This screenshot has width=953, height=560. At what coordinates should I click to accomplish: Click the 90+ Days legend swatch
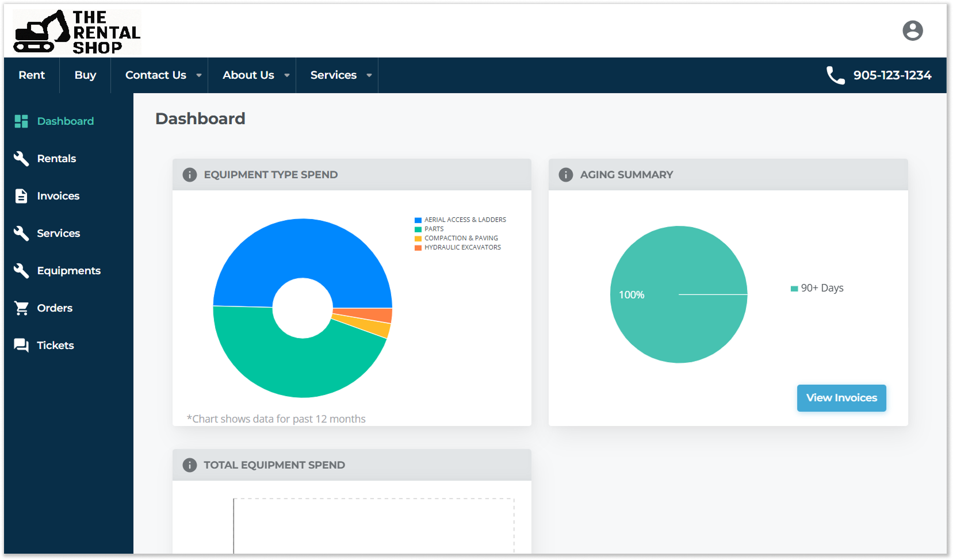(x=794, y=289)
